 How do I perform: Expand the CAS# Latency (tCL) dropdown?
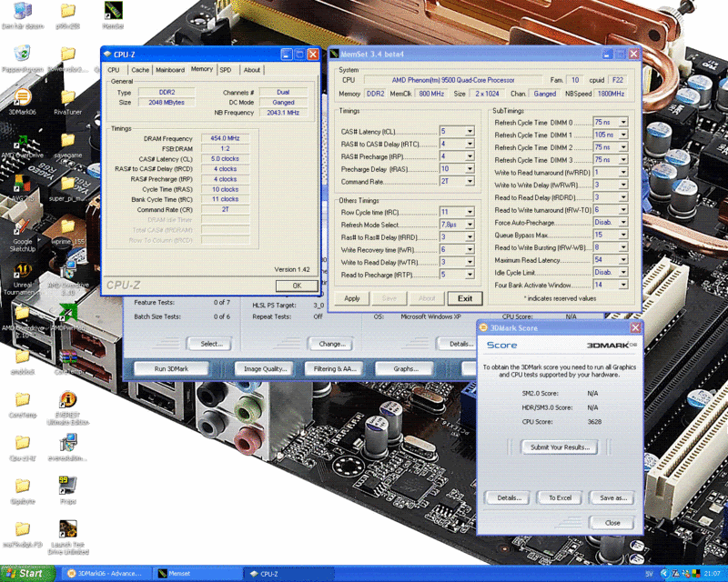pyautogui.click(x=470, y=131)
